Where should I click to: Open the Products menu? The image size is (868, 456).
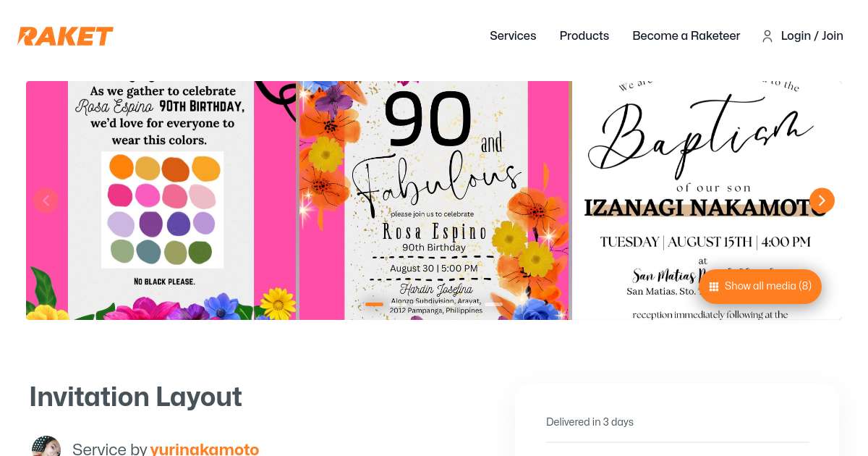(584, 36)
